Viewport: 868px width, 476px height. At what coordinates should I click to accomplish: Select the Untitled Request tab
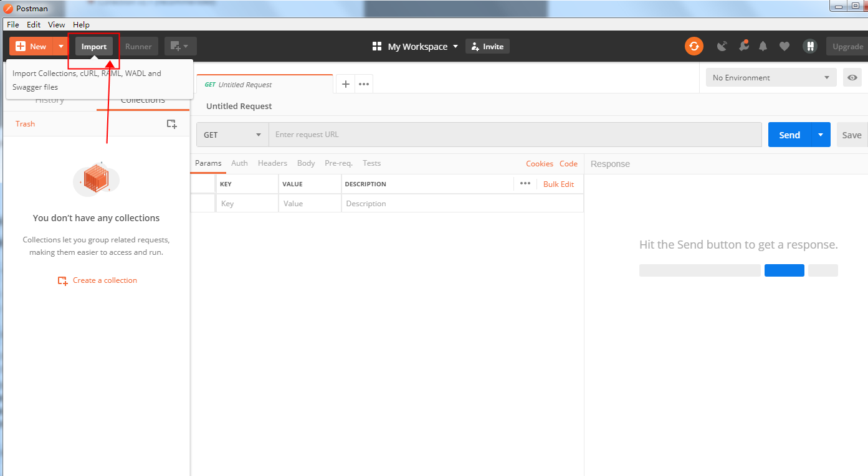pos(265,84)
